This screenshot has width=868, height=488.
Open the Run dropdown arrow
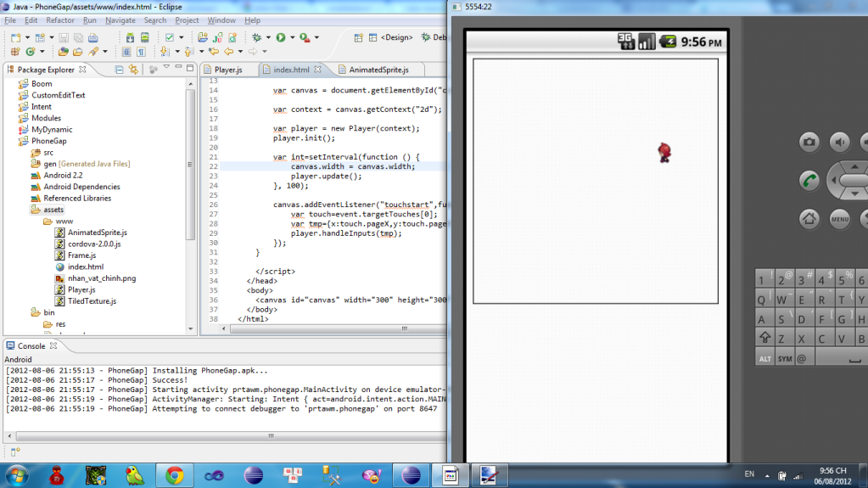click(x=292, y=37)
